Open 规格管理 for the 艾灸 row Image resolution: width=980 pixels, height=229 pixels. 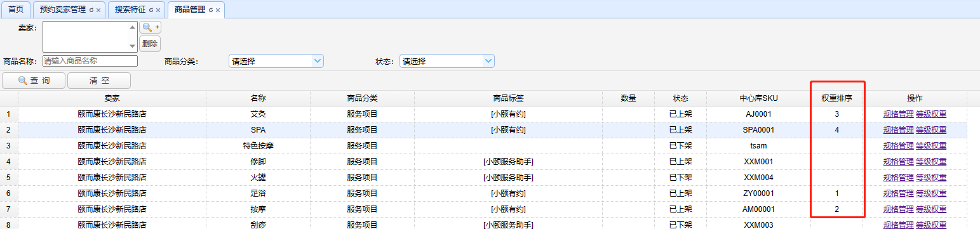tap(898, 114)
